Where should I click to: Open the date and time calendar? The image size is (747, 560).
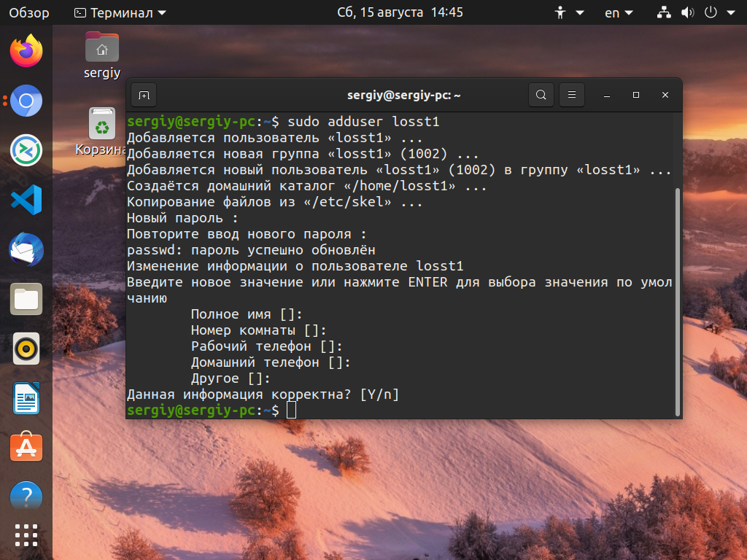pos(400,12)
